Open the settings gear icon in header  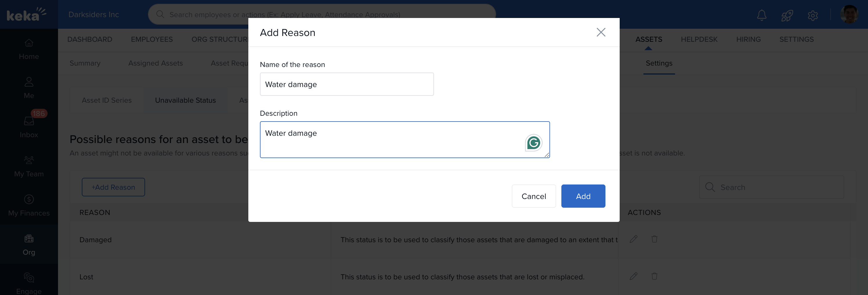click(812, 15)
